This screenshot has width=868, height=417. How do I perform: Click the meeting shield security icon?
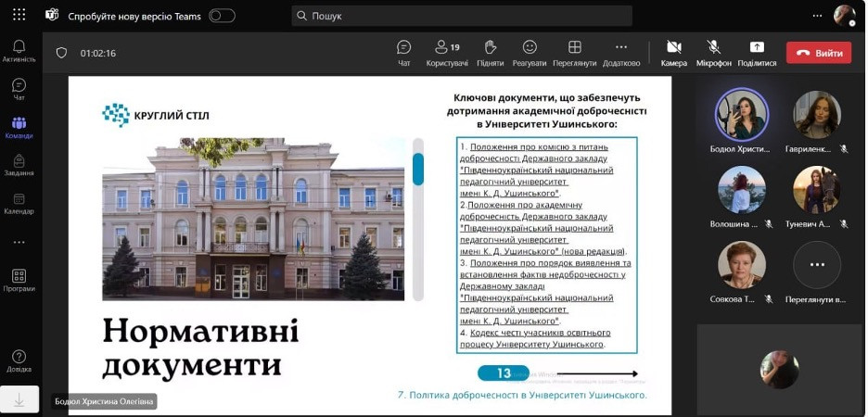61,53
